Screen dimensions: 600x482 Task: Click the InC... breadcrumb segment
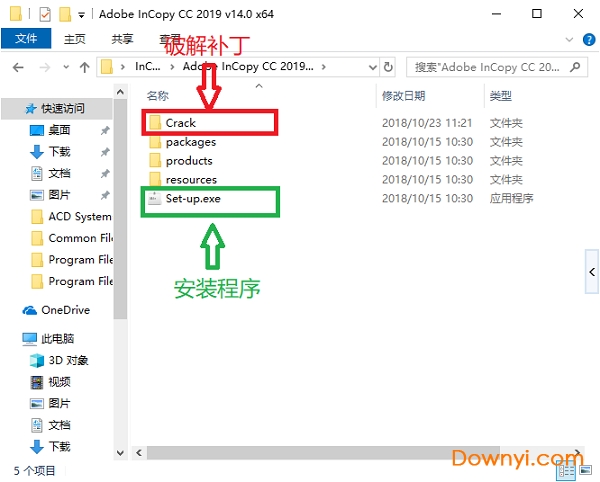pos(148,67)
